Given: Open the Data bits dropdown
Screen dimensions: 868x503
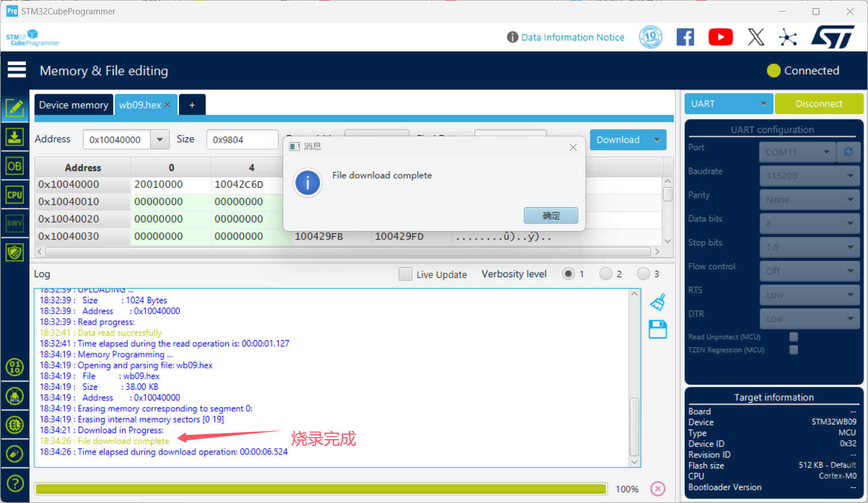Looking at the screenshot, I should 810,223.
